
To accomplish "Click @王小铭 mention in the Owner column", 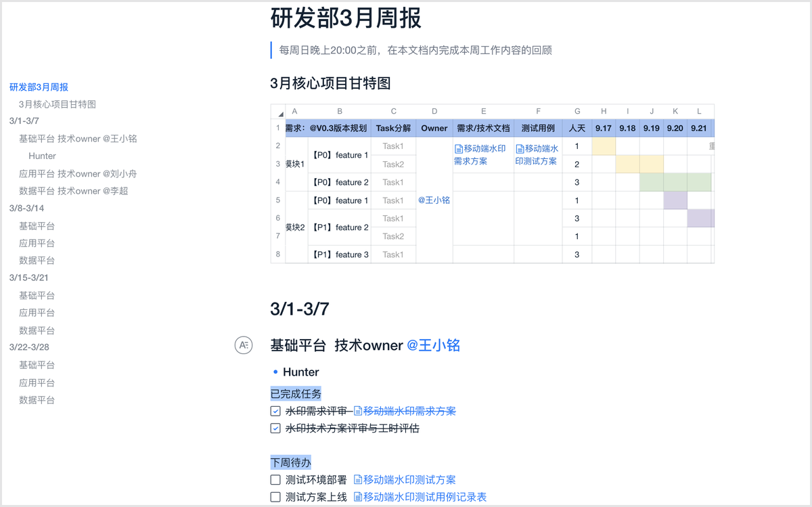I will pyautogui.click(x=434, y=200).
